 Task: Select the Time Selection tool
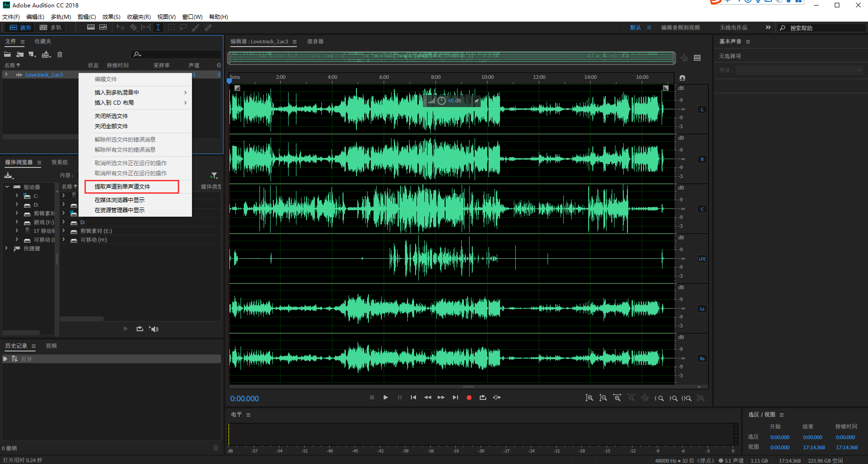tap(158, 28)
